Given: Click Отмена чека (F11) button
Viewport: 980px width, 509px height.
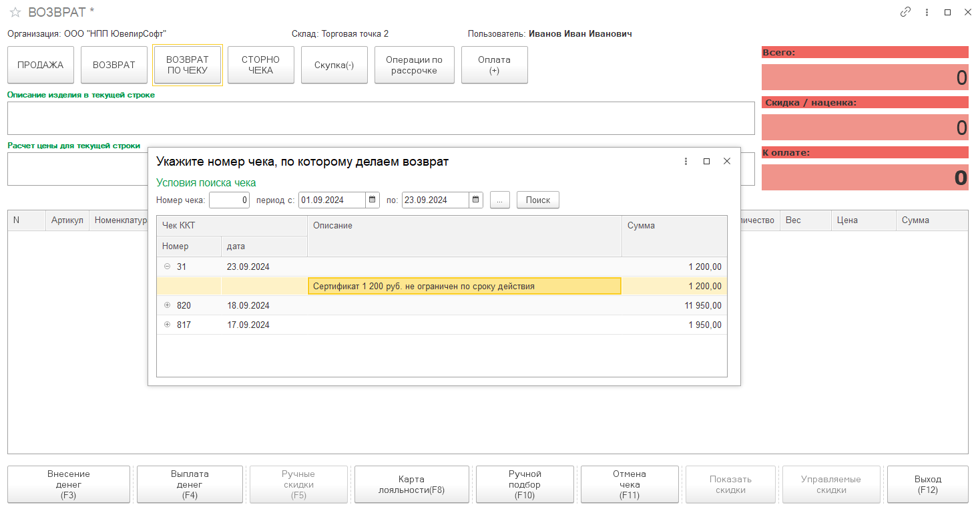Looking at the screenshot, I should point(630,484).
